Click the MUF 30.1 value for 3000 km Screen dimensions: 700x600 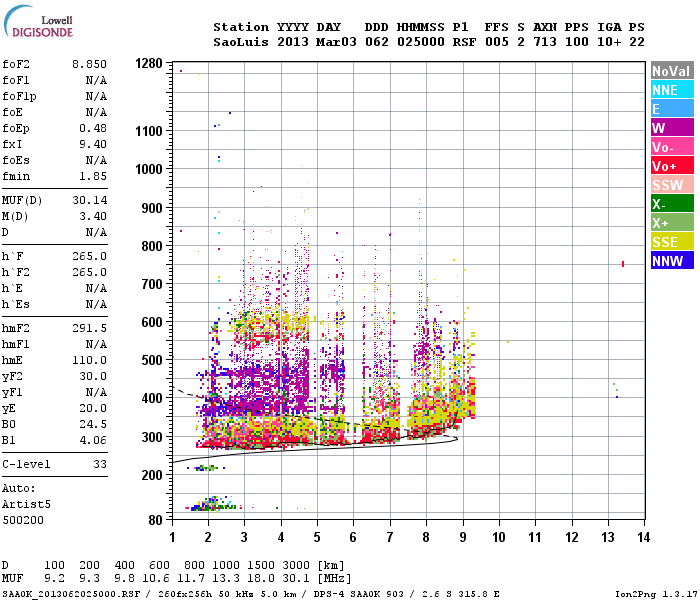click(x=296, y=578)
